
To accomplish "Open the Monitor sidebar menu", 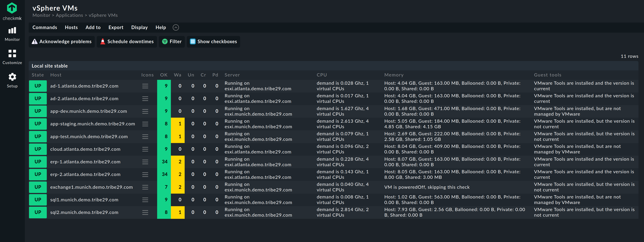I will tap(12, 34).
